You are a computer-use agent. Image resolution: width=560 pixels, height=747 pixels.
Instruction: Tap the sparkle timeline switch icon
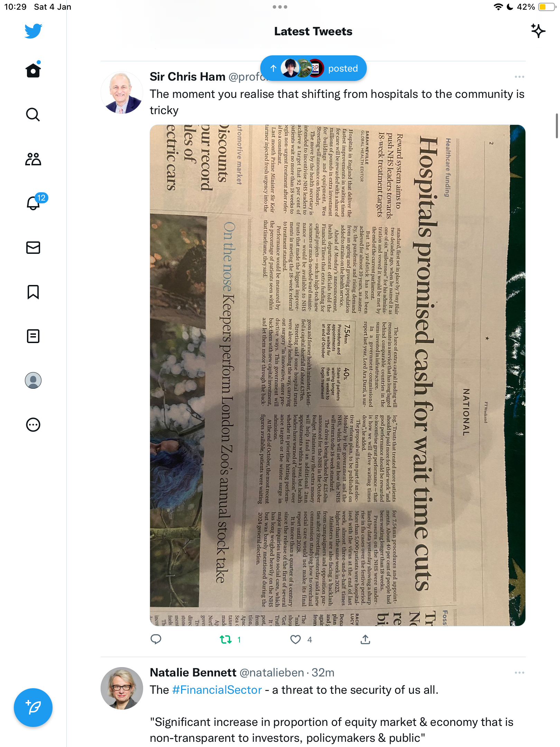pos(538,31)
